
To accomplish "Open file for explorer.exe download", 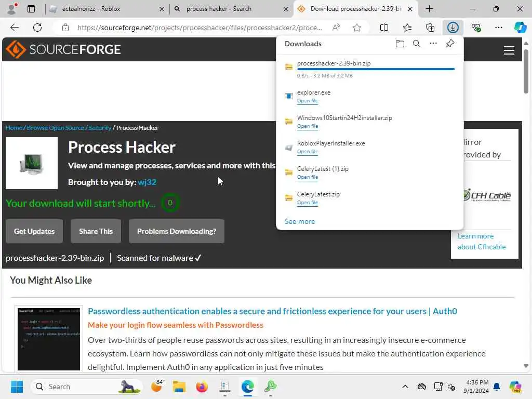I will [308, 101].
